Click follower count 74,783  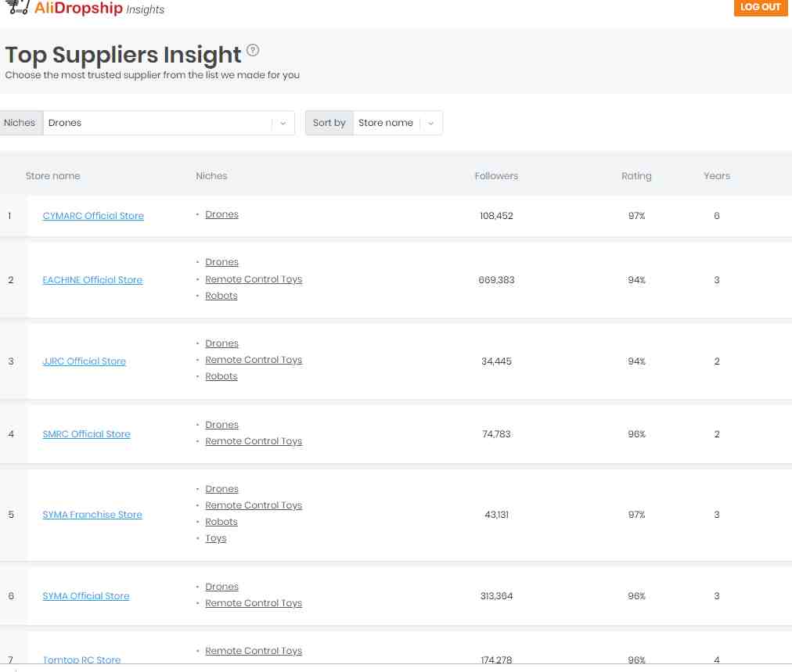click(x=496, y=433)
